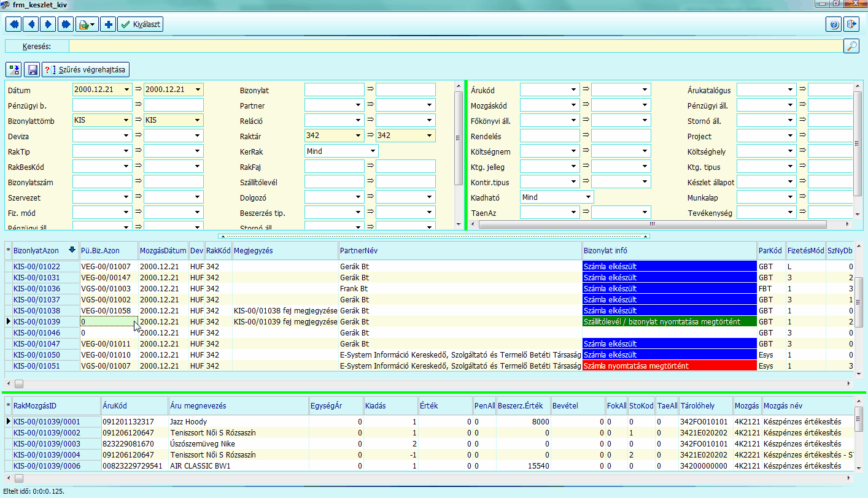Image resolution: width=868 pixels, height=498 pixels.
Task: Click the 15540 Beszerz.Érték cell
Action: click(x=523, y=465)
